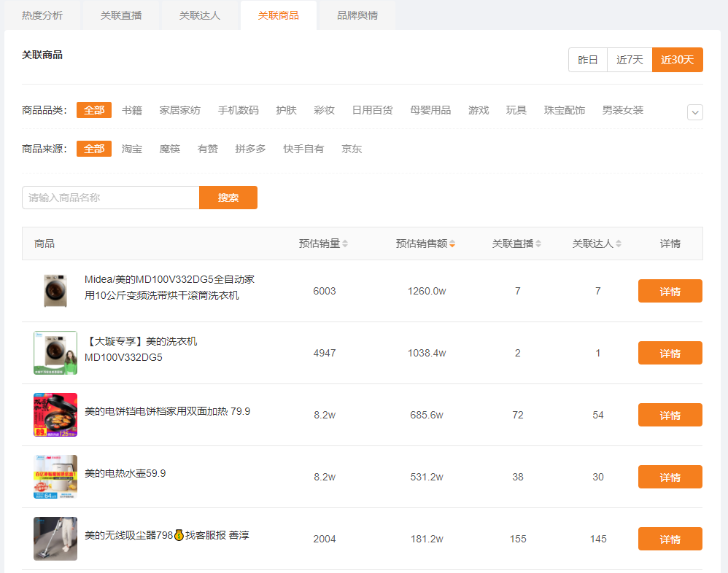Filter category by 书籍
This screenshot has height=573, width=728.
[132, 110]
